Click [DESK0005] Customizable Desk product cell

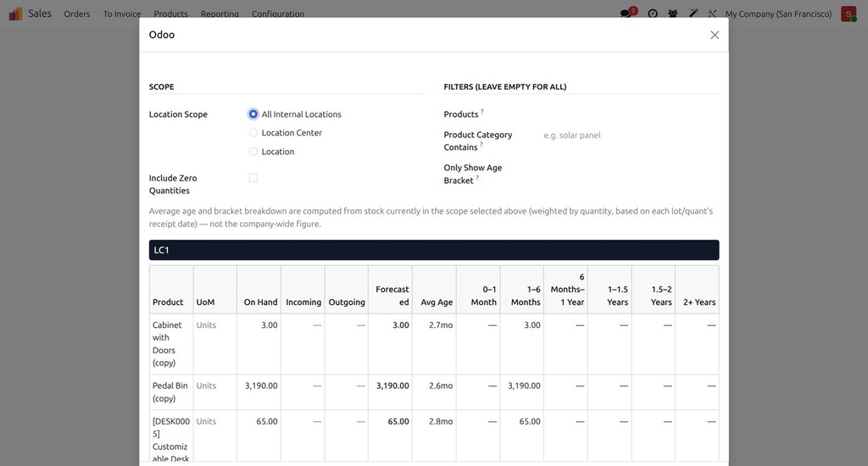coord(171,436)
